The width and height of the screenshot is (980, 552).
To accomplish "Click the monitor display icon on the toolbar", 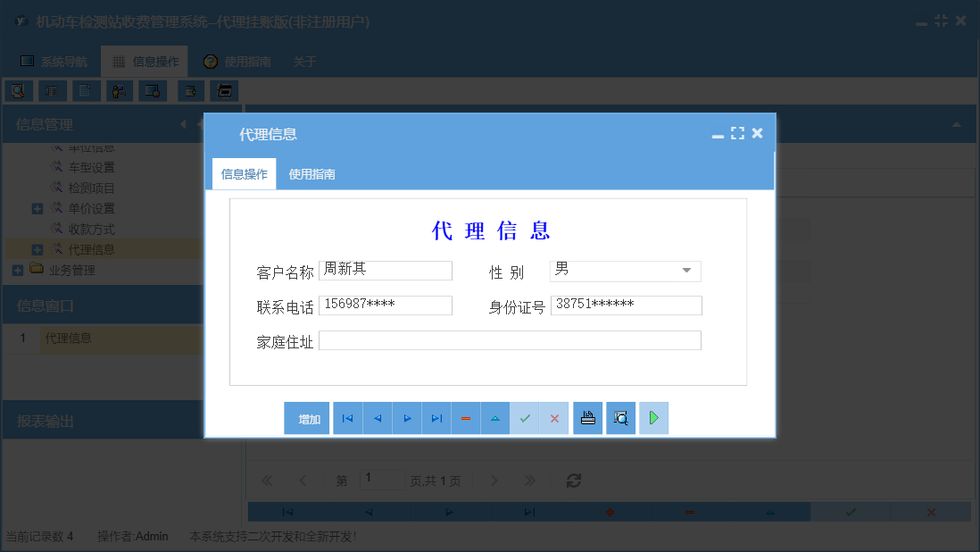I will click(153, 90).
